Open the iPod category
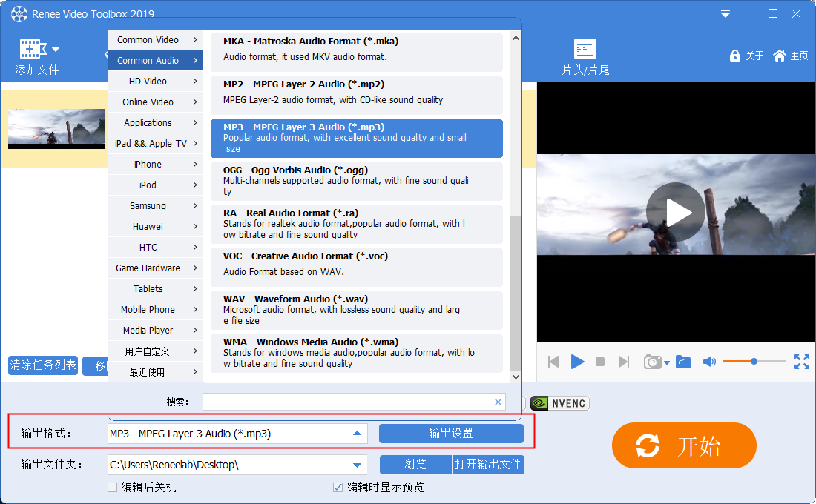The image size is (816, 504). (156, 185)
